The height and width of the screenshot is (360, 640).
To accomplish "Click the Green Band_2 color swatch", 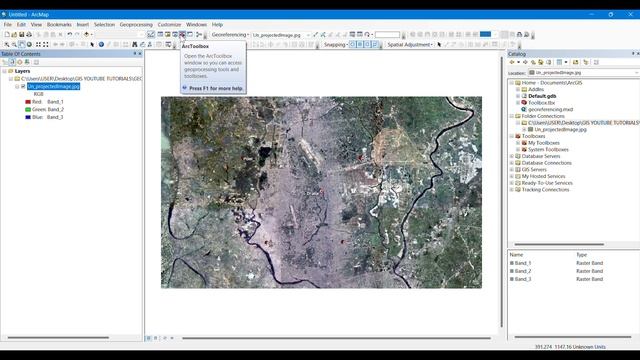I will (28, 109).
